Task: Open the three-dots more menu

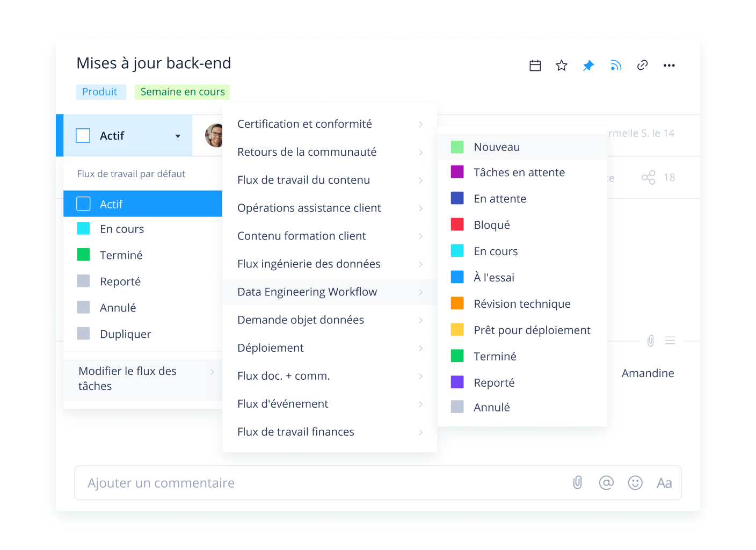Action: (669, 66)
